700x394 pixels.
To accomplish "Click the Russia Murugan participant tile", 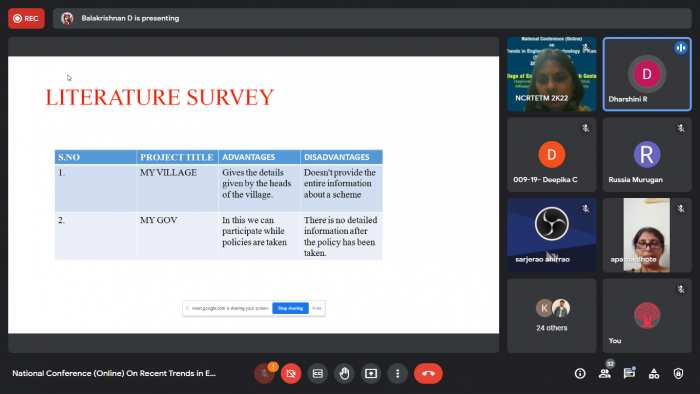I will click(x=647, y=155).
